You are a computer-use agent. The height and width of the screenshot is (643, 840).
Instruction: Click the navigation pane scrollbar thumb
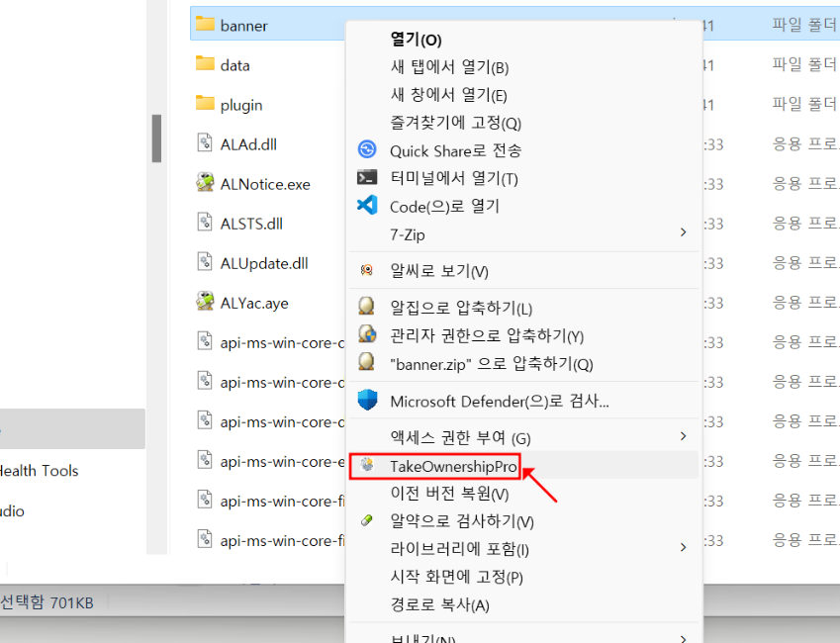(156, 138)
